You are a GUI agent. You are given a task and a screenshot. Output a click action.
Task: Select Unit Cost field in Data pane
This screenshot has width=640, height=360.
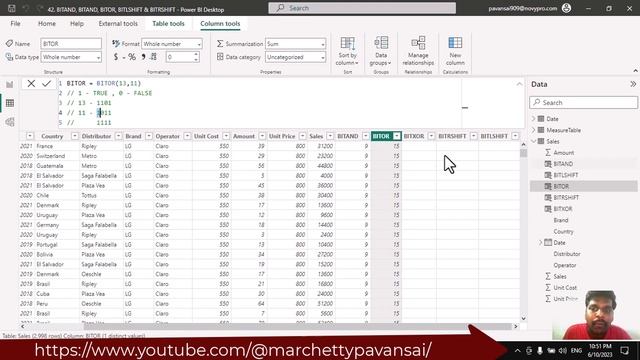[x=565, y=287]
